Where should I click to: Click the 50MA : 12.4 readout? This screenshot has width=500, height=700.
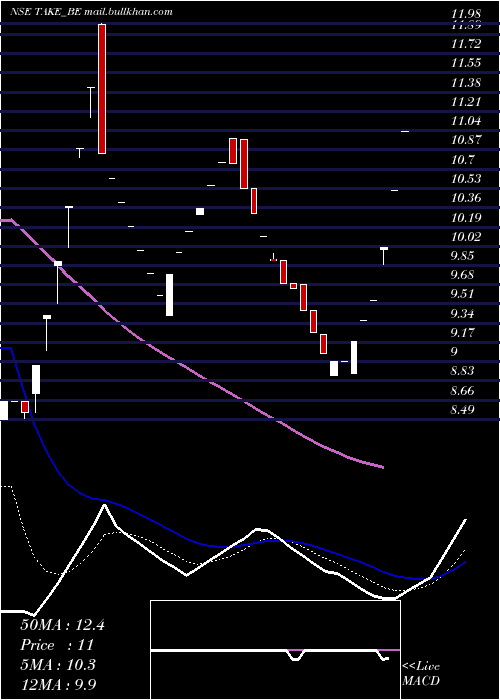click(x=62, y=625)
